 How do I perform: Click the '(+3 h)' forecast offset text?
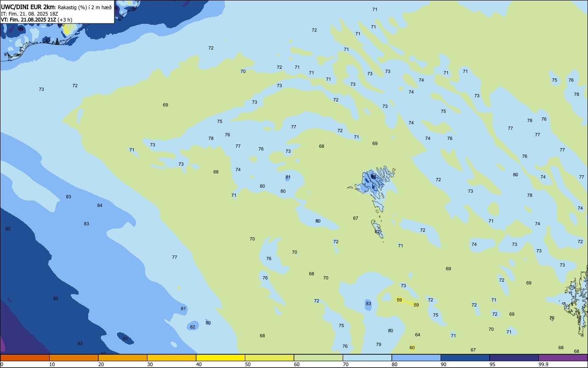pyautogui.click(x=65, y=20)
